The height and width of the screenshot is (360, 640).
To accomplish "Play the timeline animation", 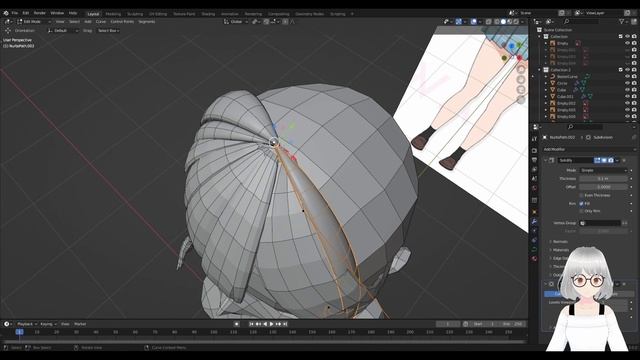I will pyautogui.click(x=271, y=324).
